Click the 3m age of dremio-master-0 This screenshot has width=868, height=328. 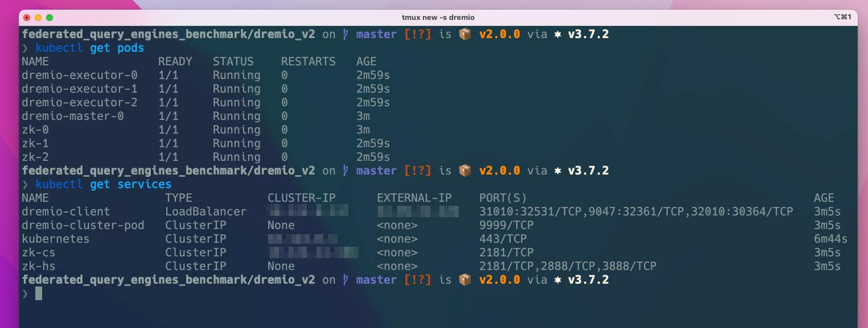(x=363, y=116)
